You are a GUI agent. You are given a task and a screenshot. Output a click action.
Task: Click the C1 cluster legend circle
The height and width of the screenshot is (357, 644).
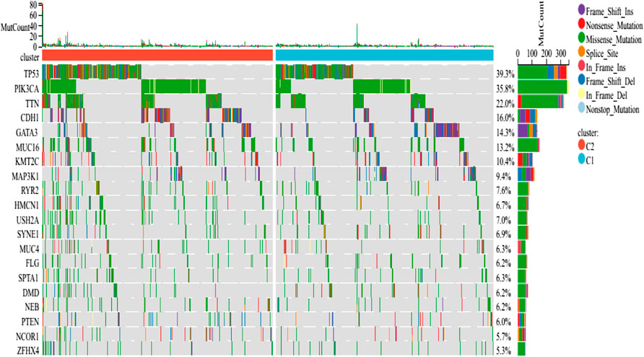pyautogui.click(x=581, y=159)
